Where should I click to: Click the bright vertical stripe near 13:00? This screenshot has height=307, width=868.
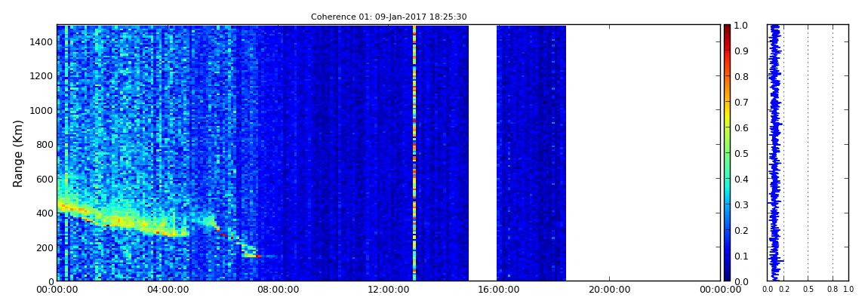pyautogui.click(x=414, y=151)
